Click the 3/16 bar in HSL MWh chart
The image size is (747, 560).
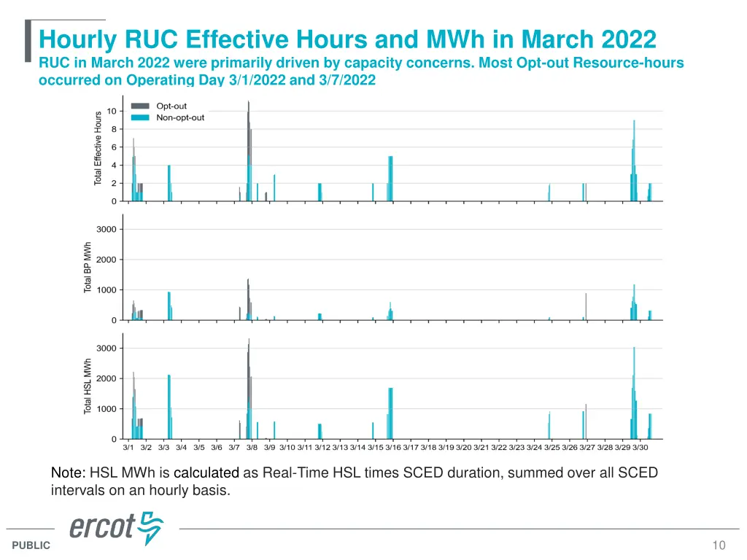(391, 413)
